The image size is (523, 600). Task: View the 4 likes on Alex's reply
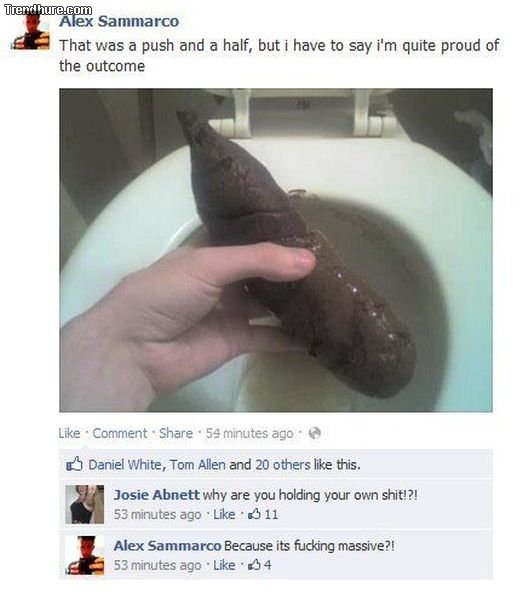260,565
